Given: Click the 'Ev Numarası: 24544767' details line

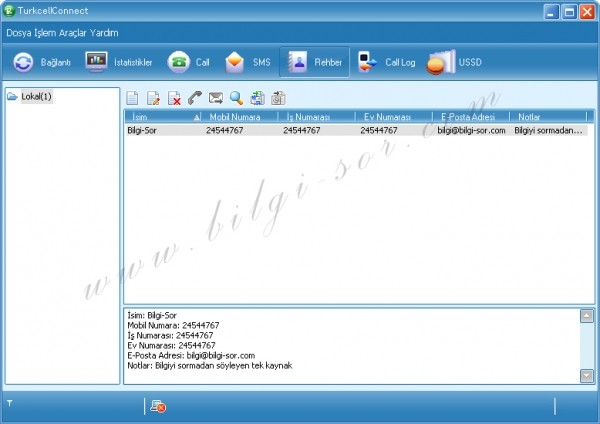Looking at the screenshot, I should point(171,346).
